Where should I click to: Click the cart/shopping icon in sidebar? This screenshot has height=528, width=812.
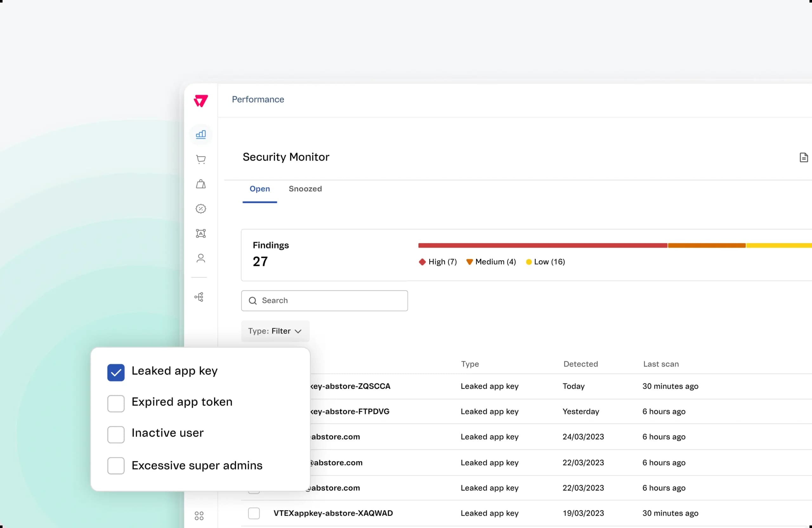201,159
